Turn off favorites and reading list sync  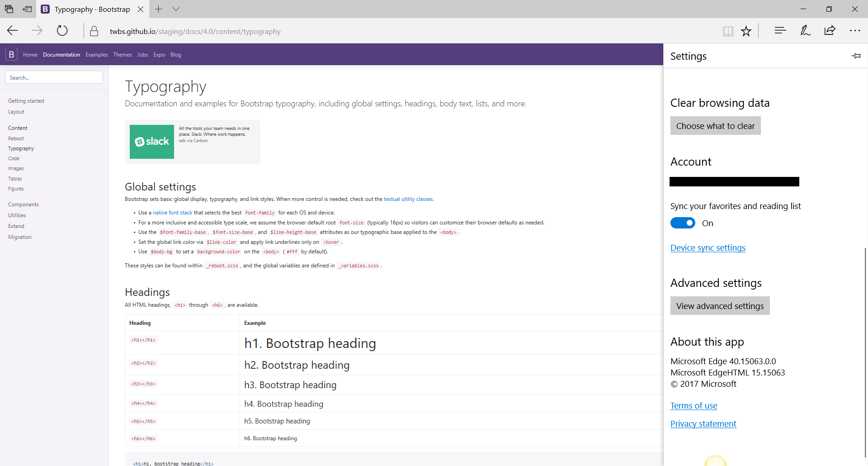(683, 223)
